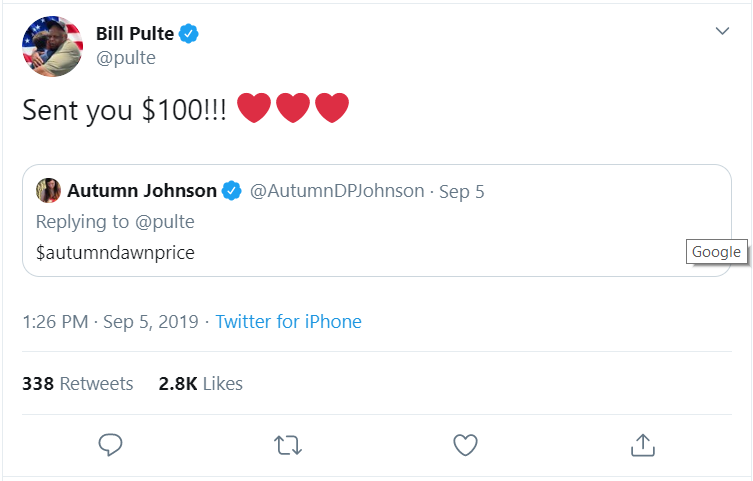Show the 2.8K Likes list
Screen dimensions: 753x481
click(200, 383)
